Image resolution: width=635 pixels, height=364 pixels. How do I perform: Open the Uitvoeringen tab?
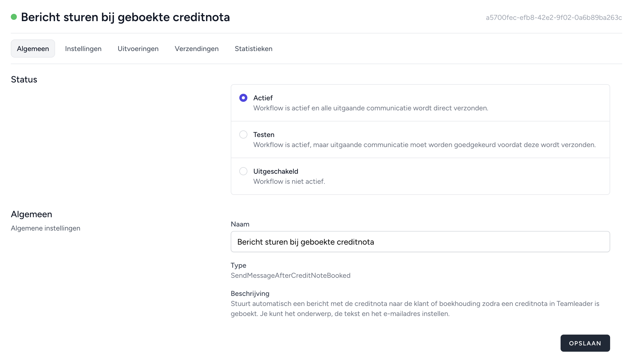(138, 49)
